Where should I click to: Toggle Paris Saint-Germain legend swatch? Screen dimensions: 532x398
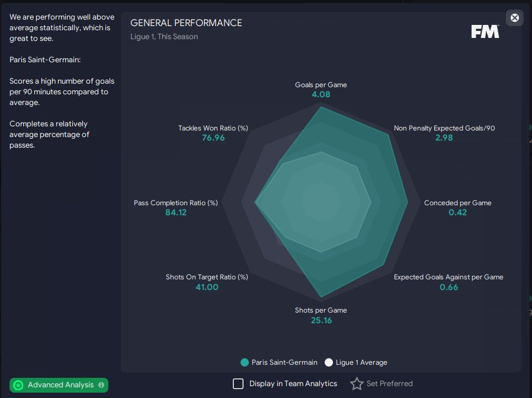coord(245,362)
